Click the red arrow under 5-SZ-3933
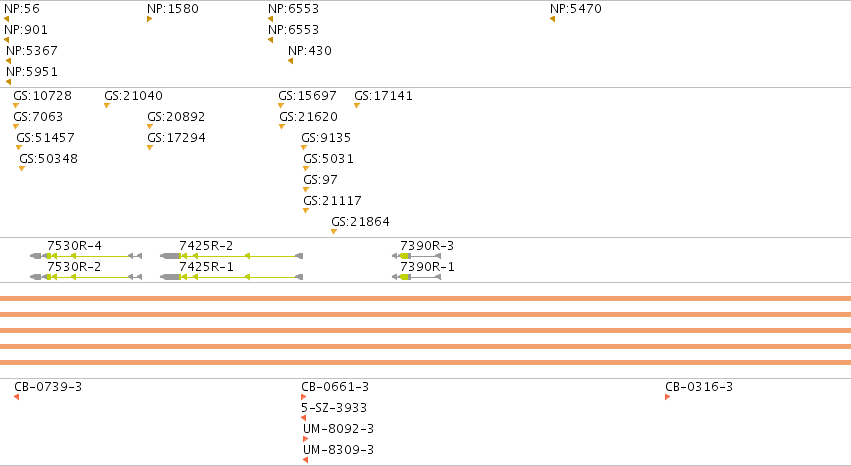Image resolution: width=851 pixels, height=466 pixels. pos(303,418)
